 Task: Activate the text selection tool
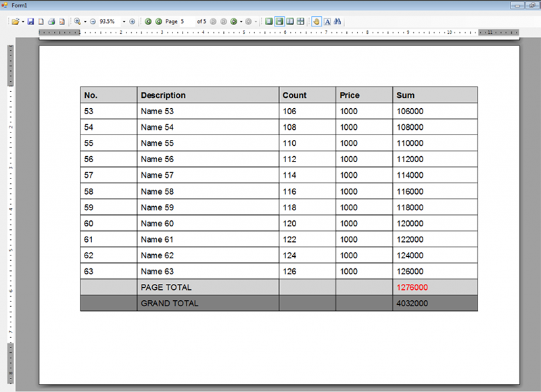327,22
